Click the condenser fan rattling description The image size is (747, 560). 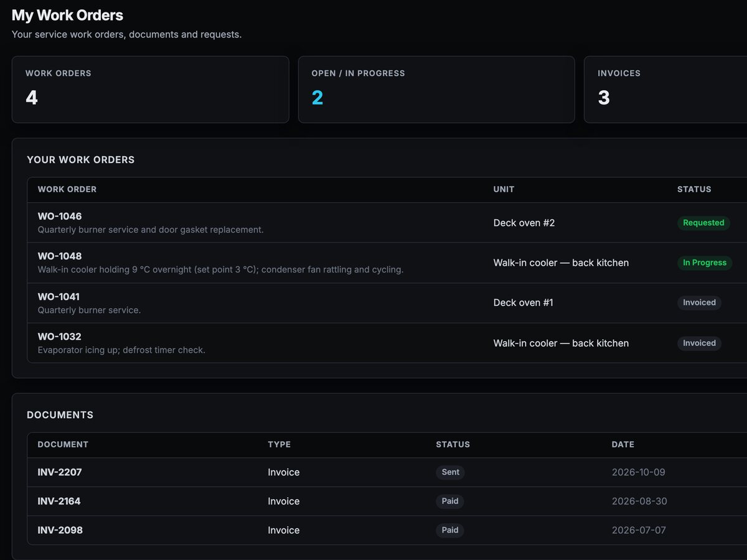coord(220,270)
